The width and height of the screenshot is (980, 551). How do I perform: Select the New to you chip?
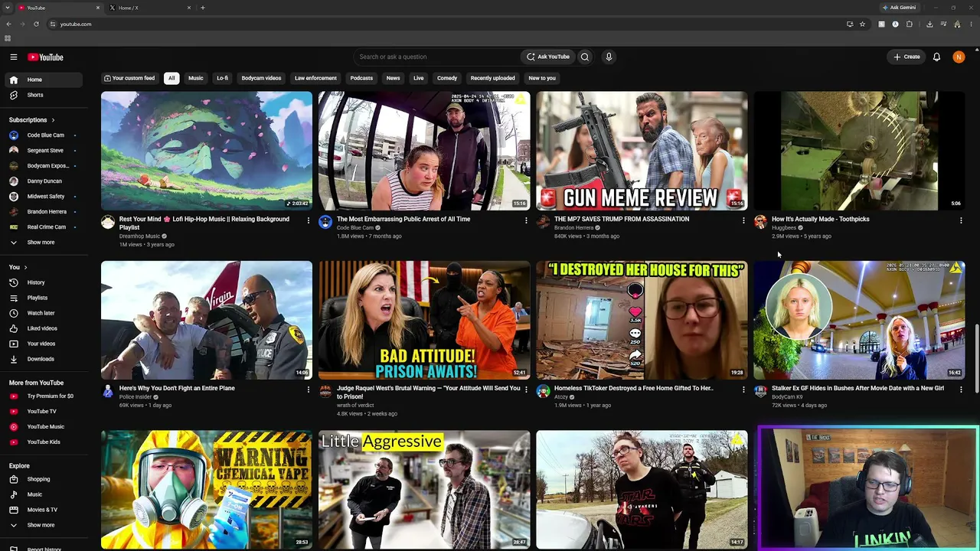(x=542, y=78)
